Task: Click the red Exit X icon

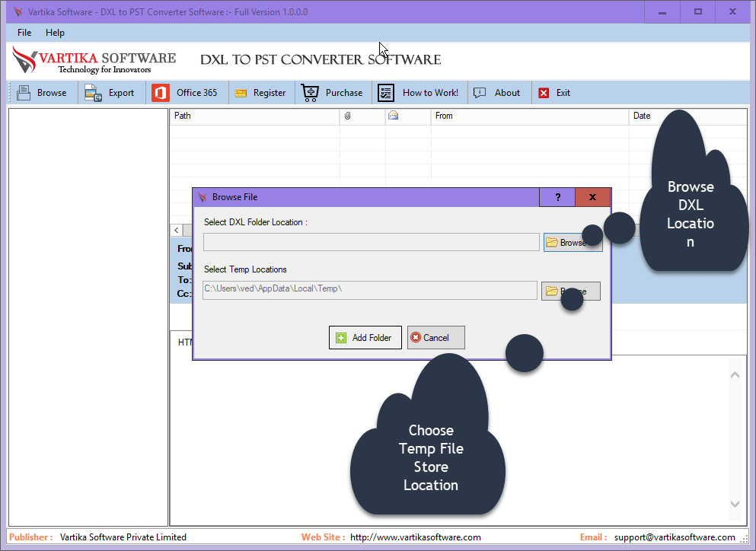Action: point(544,93)
